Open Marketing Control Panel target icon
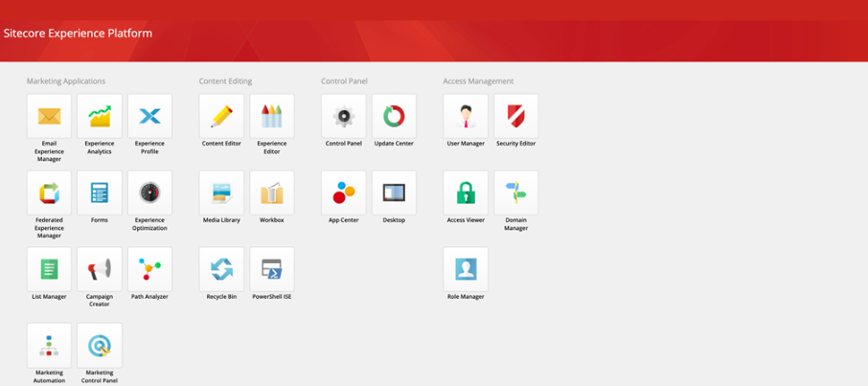Screen dimensions: 868x386 pyautogui.click(x=100, y=346)
